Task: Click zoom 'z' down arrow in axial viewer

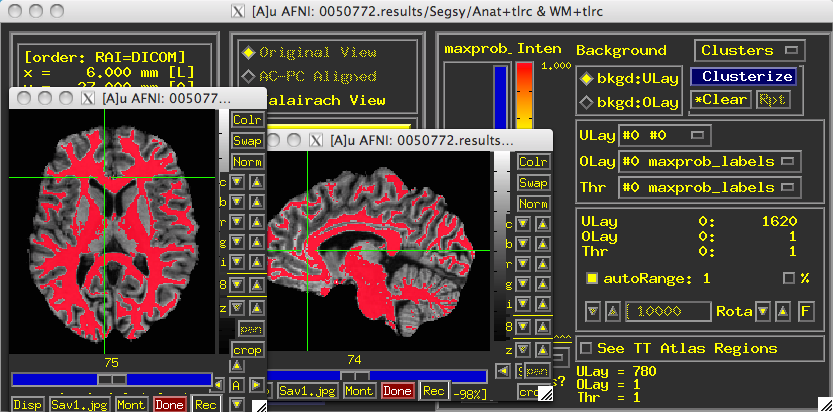Action: coord(237,307)
